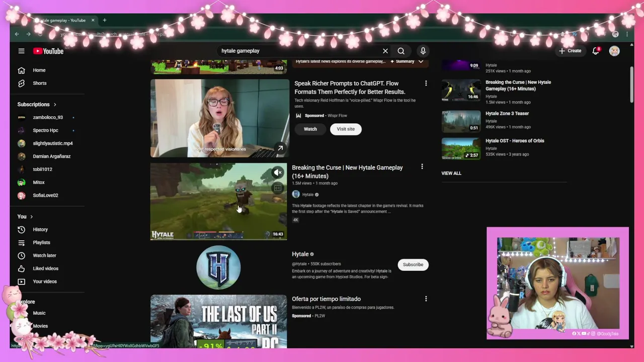The image size is (644, 362).
Task: Open the Wispr Flow ad thumbnail
Action: click(x=220, y=119)
